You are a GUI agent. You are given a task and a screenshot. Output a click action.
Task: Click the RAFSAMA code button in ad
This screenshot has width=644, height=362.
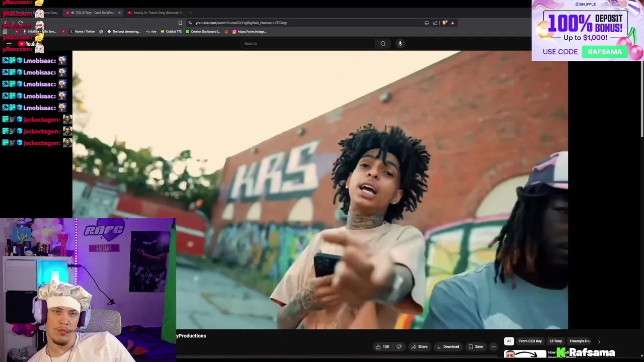(605, 52)
